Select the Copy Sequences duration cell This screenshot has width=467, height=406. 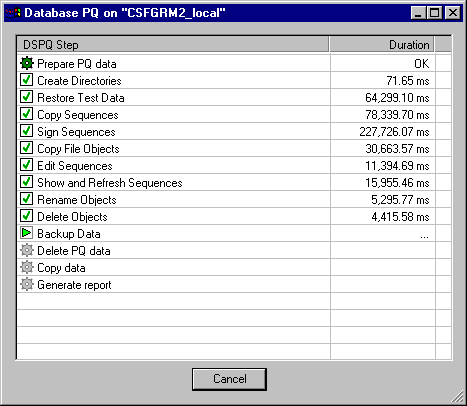[x=383, y=115]
